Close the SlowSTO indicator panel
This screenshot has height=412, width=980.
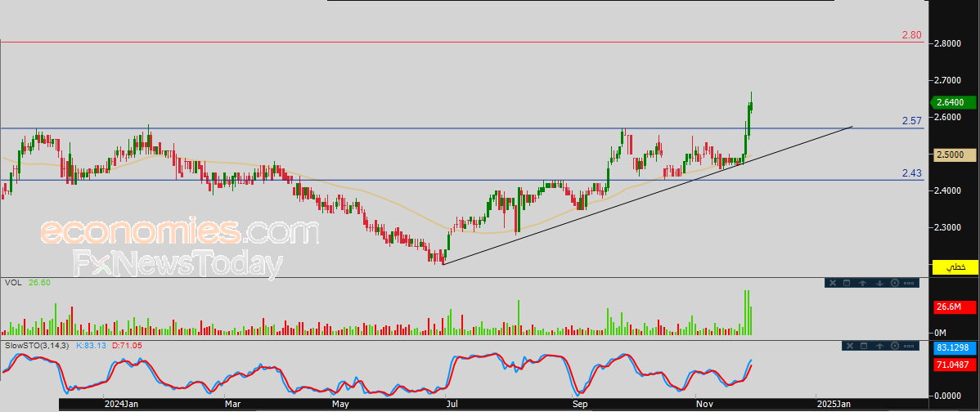click(x=850, y=346)
